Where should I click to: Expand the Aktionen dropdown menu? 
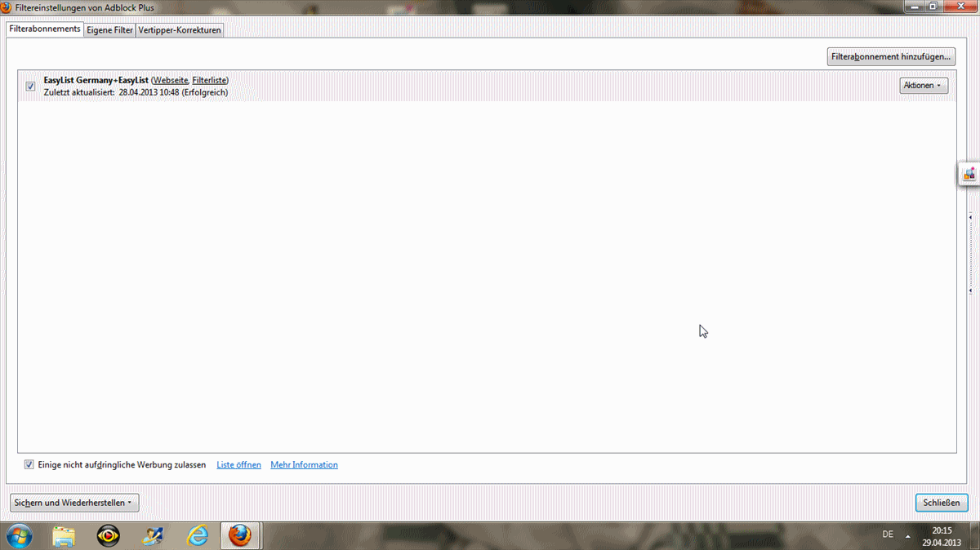[923, 86]
